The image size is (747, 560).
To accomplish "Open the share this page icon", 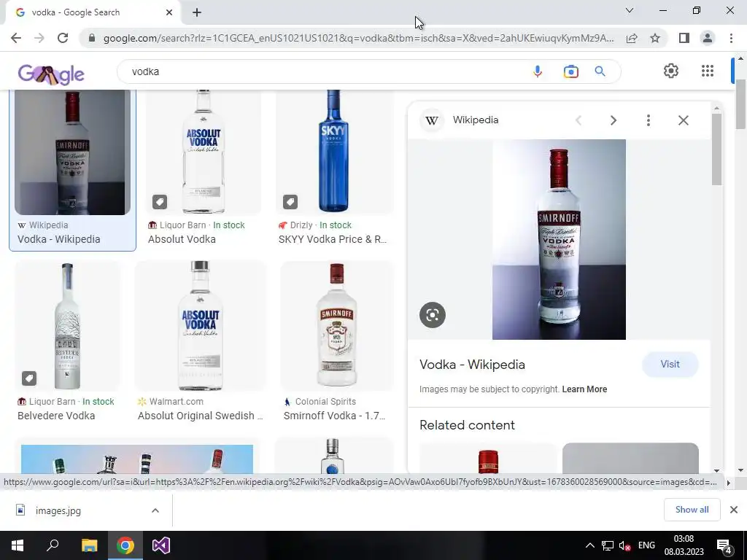I will tap(632, 38).
